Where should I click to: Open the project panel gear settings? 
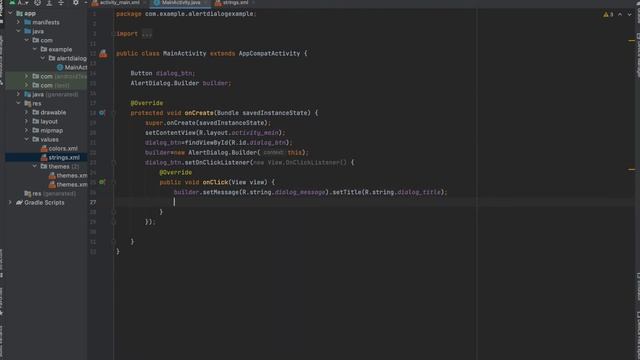click(76, 2)
